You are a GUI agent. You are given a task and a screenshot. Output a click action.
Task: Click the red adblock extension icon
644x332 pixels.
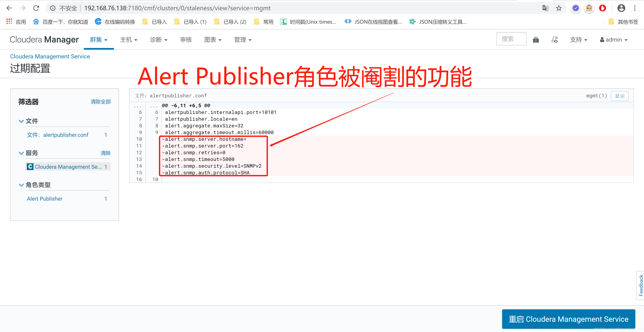click(603, 8)
